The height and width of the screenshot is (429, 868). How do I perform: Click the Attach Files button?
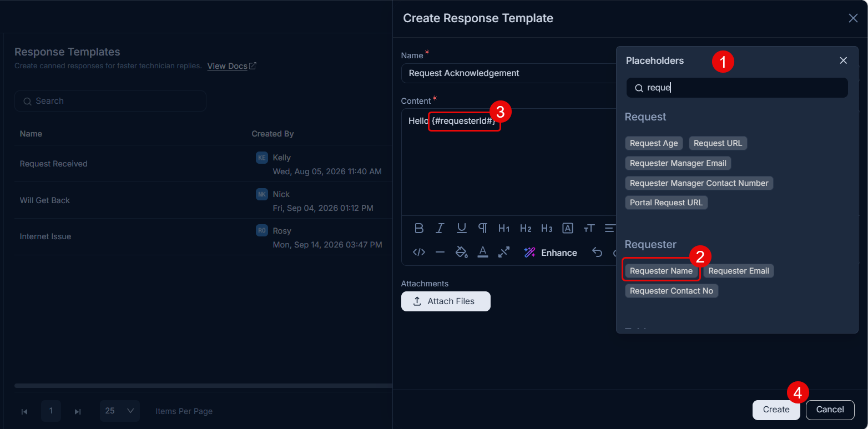[446, 301]
